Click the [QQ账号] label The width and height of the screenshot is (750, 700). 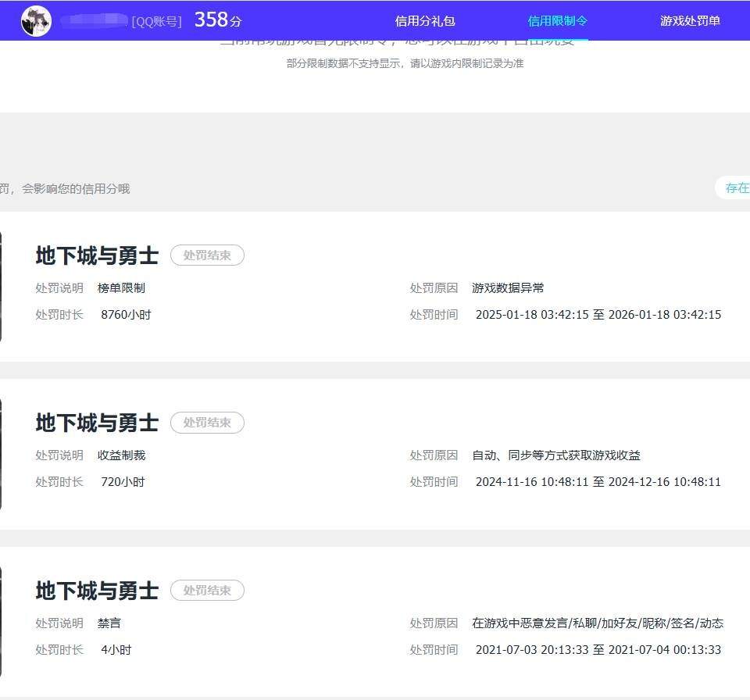[156, 22]
